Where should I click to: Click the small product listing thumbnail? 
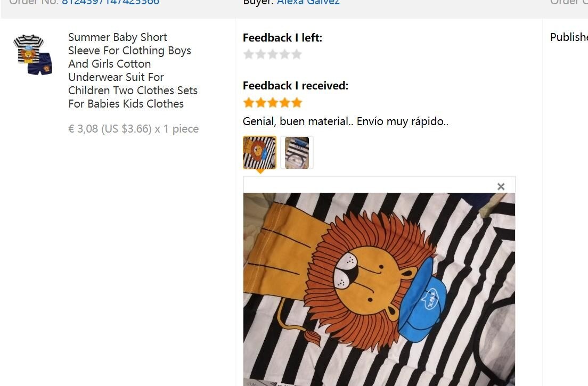coord(32,54)
